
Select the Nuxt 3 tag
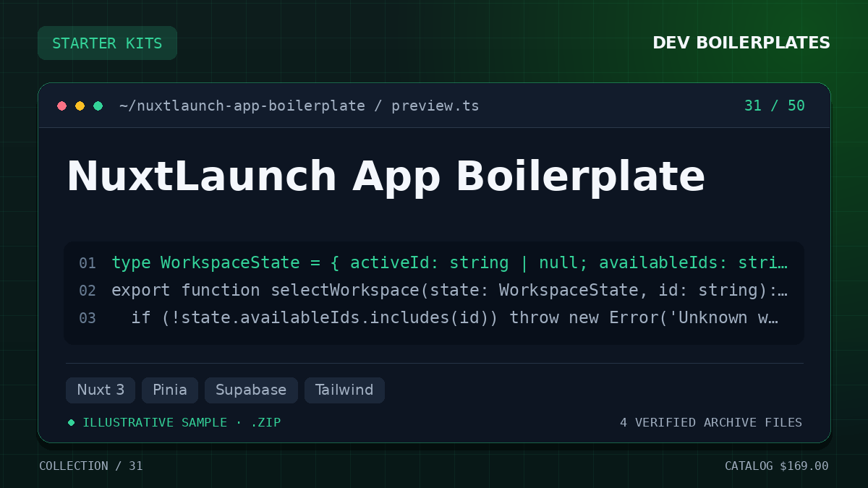[101, 390]
